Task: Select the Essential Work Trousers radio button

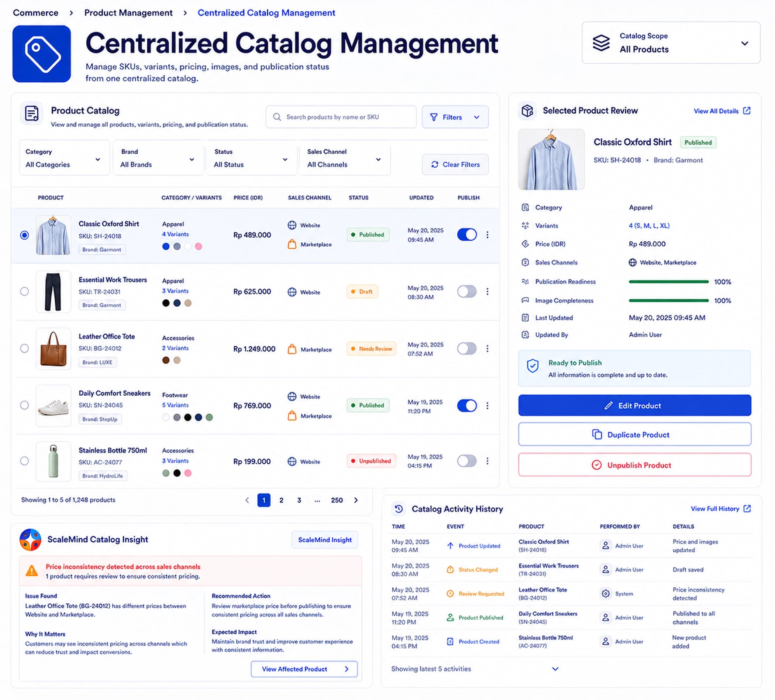Action: (x=24, y=291)
